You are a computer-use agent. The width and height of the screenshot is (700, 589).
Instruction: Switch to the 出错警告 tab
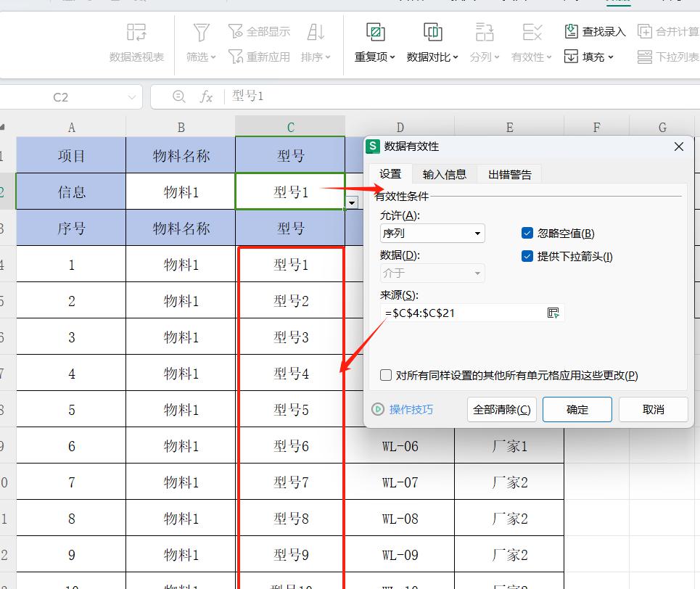click(510, 174)
